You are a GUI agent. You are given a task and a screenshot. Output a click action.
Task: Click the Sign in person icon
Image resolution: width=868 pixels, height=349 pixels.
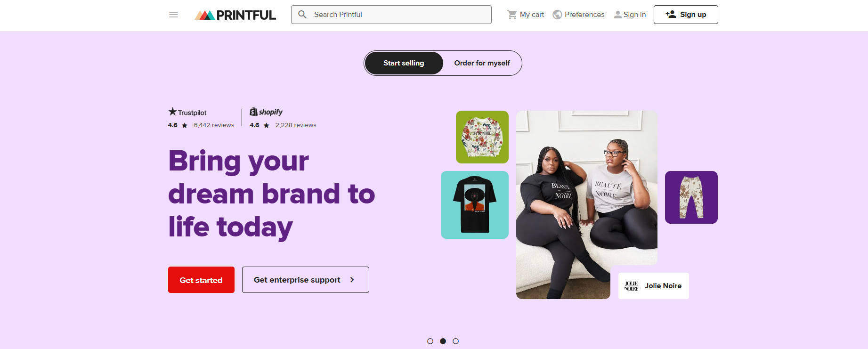click(x=618, y=15)
